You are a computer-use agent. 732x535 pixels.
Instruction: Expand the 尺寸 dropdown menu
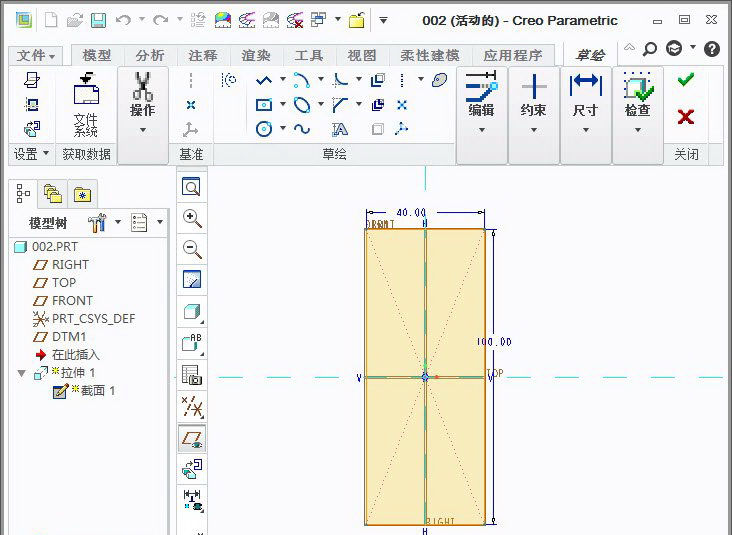point(585,129)
